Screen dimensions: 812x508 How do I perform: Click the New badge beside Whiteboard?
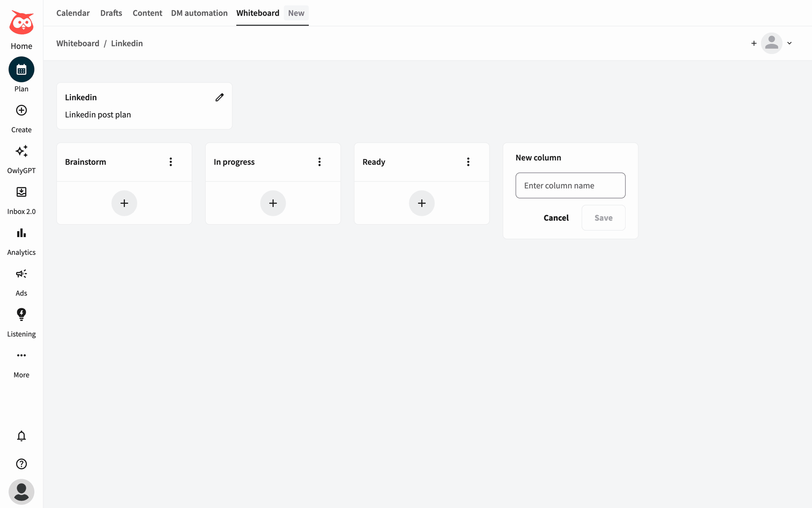tap(296, 13)
